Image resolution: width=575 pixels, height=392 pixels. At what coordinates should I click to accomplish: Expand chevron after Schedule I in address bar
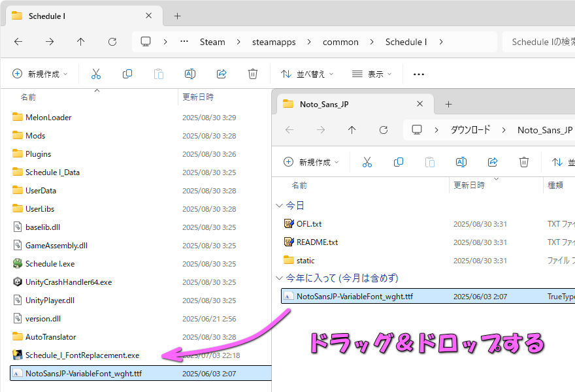click(441, 42)
